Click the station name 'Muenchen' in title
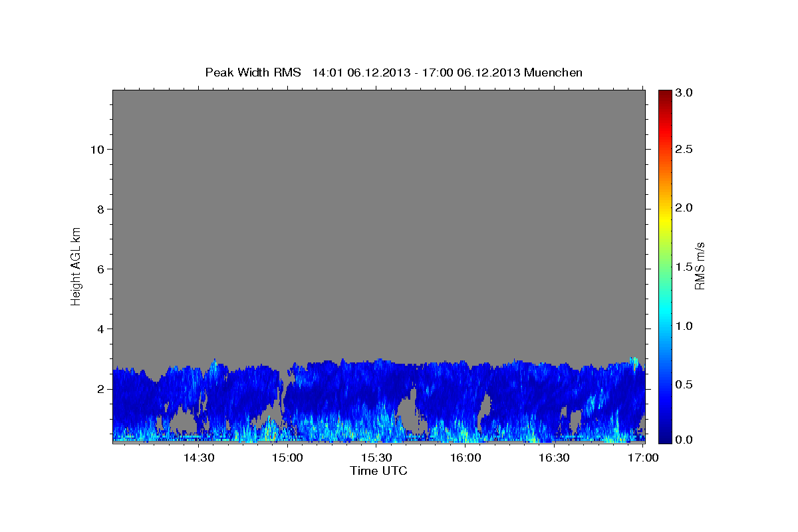 point(553,72)
